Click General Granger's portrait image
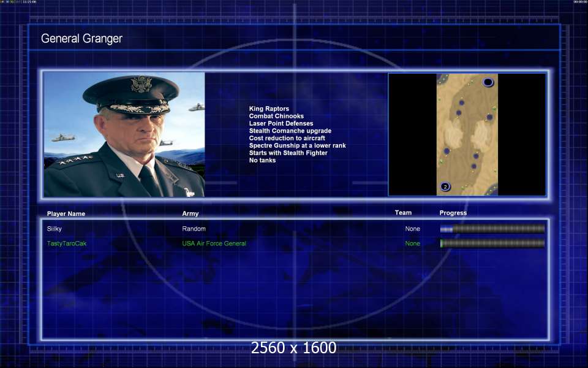Screen dimensions: 588x368 [124, 135]
